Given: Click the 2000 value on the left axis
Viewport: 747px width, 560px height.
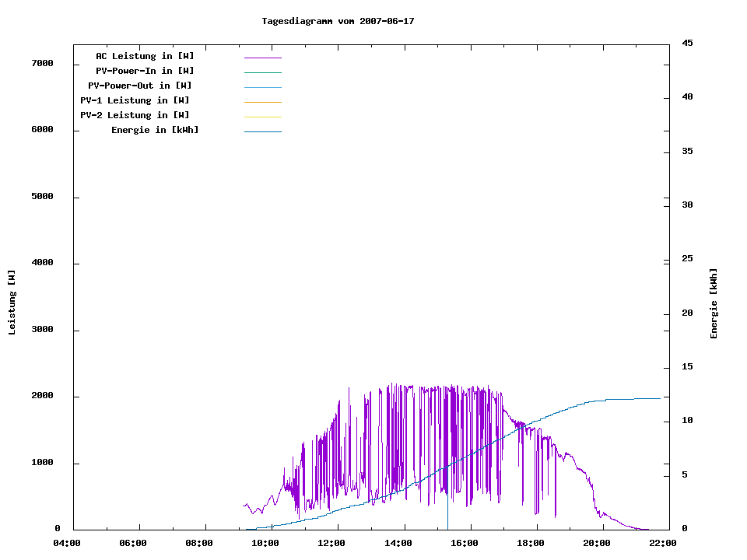Looking at the screenshot, I should click(42, 396).
